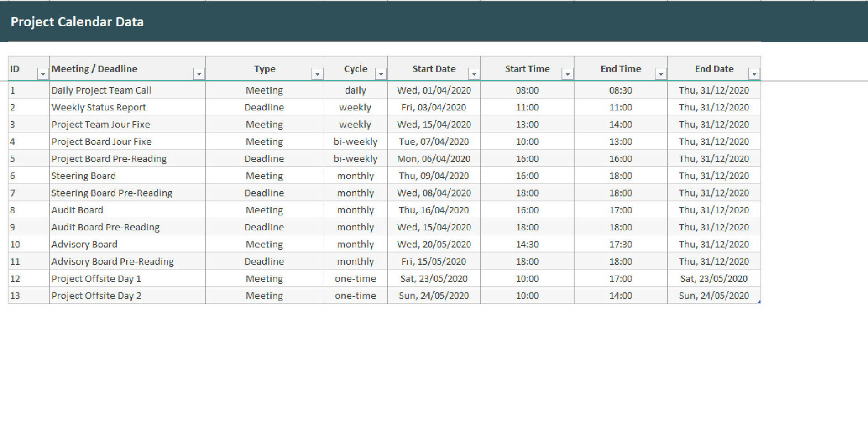The height and width of the screenshot is (448, 868).
Task: Click the Project Calendar Data title
Action: coord(77,21)
